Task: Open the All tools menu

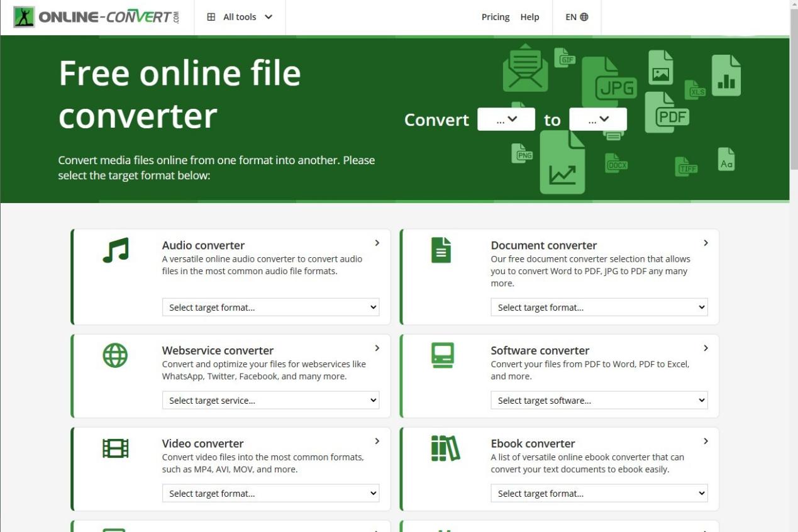Action: (240, 17)
